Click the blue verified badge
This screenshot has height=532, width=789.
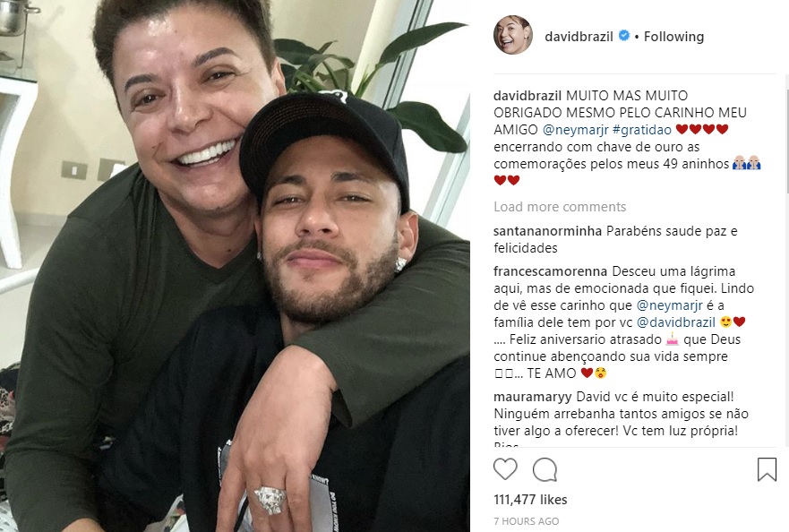(624, 36)
